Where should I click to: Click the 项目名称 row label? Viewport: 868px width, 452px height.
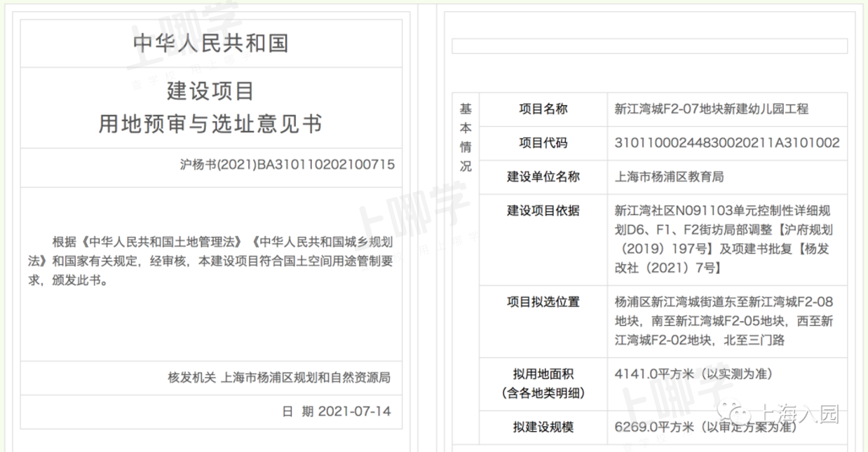pyautogui.click(x=543, y=109)
